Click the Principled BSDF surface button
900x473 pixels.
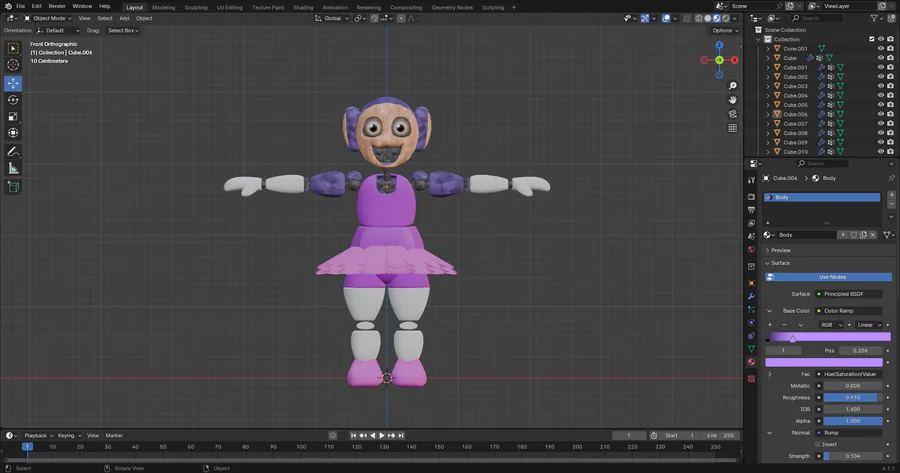[x=849, y=294]
